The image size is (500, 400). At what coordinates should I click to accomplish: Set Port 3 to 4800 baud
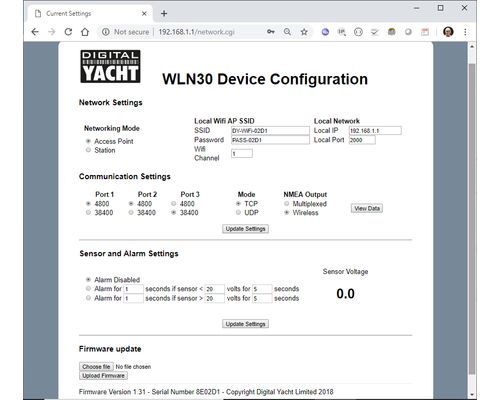pyautogui.click(x=174, y=203)
